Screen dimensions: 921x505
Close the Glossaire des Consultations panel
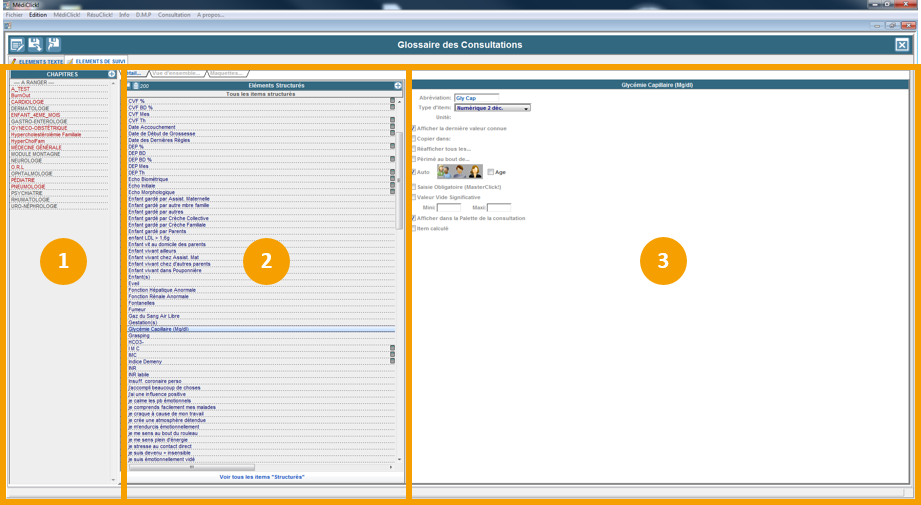coord(901,45)
